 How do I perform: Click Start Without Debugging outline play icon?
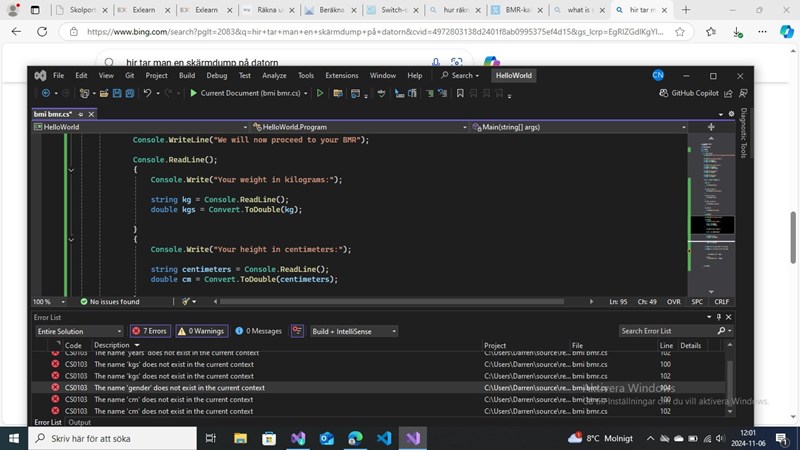[x=320, y=93]
